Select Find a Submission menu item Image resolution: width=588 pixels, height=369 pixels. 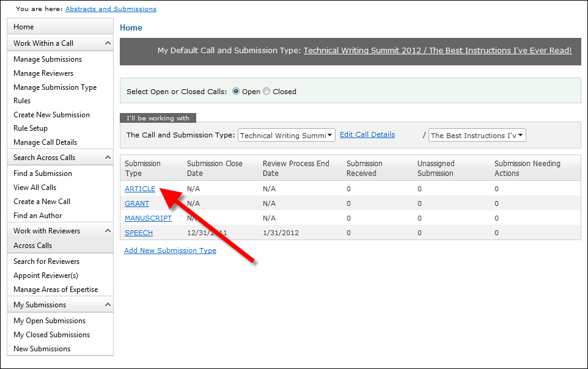coord(43,174)
